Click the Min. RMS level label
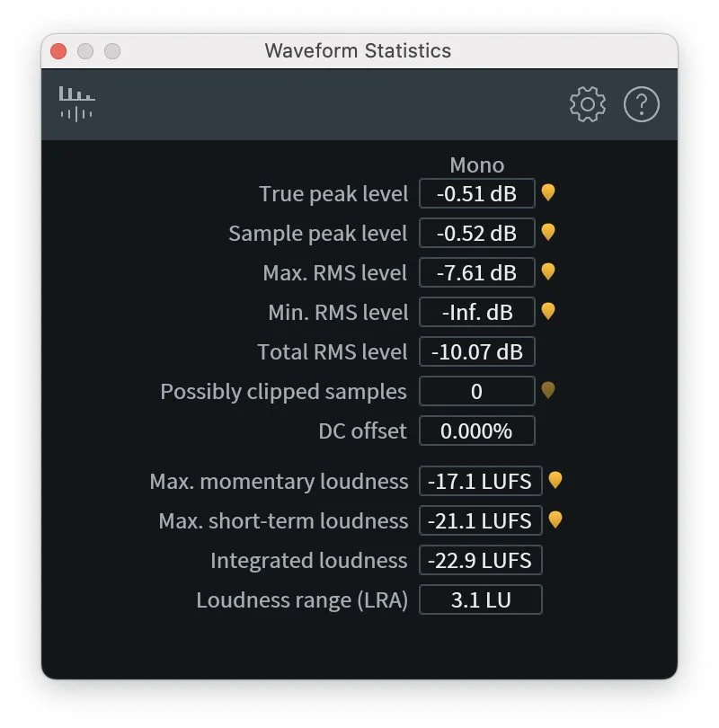 pyautogui.click(x=338, y=312)
